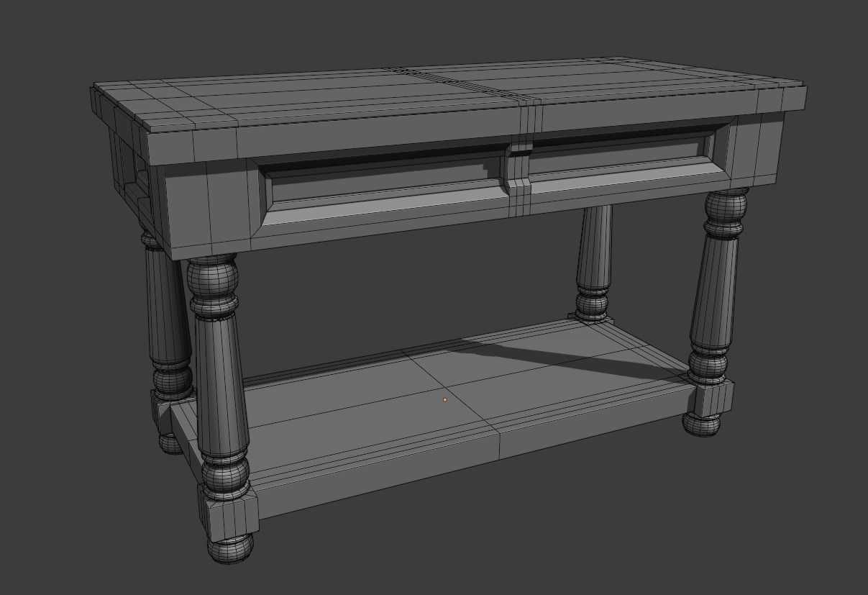Click the orange object origin dot
Screen dimensions: 868x595
[445, 399]
